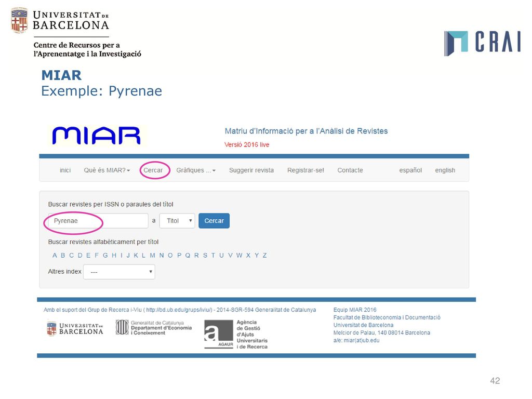
Task: Browse journals starting with letter G
Action: 105,256
